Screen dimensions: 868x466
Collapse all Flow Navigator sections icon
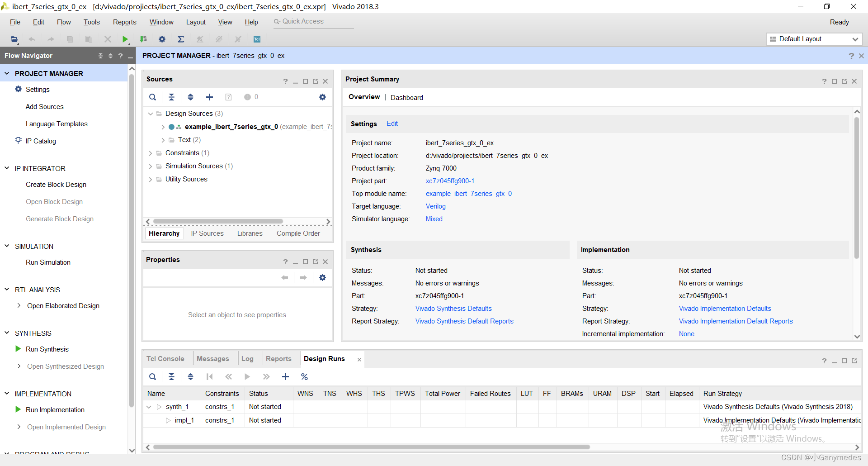pyautogui.click(x=100, y=56)
